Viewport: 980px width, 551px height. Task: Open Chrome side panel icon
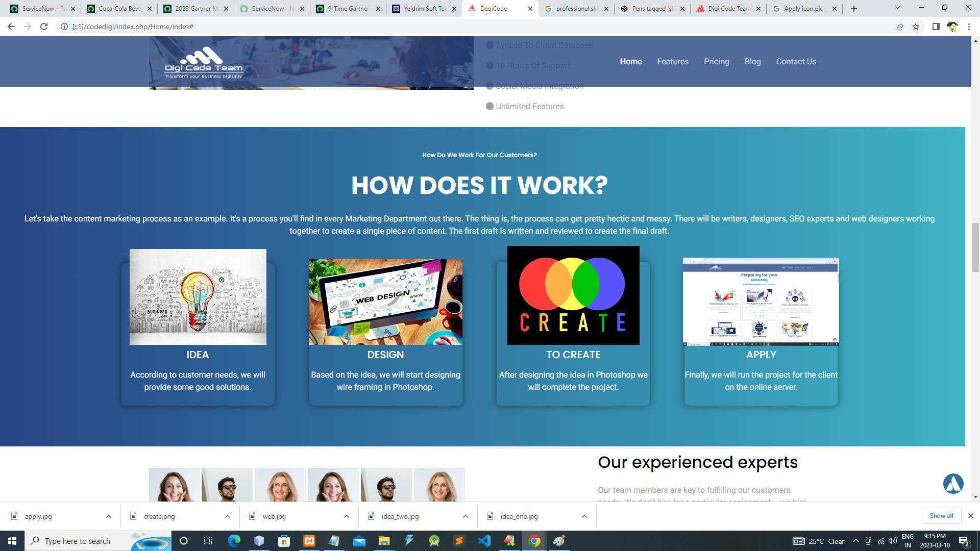[936, 27]
